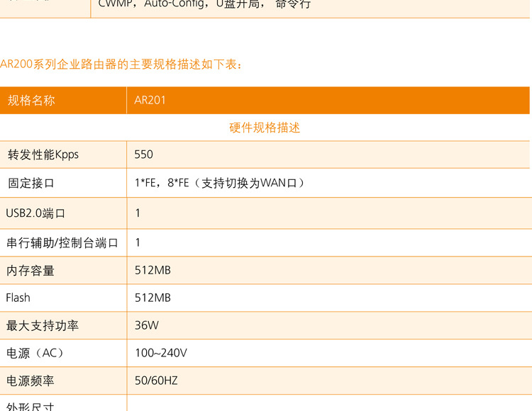Click the '512MB' value in 内存容量 row
This screenshot has width=532, height=411.
(x=153, y=271)
